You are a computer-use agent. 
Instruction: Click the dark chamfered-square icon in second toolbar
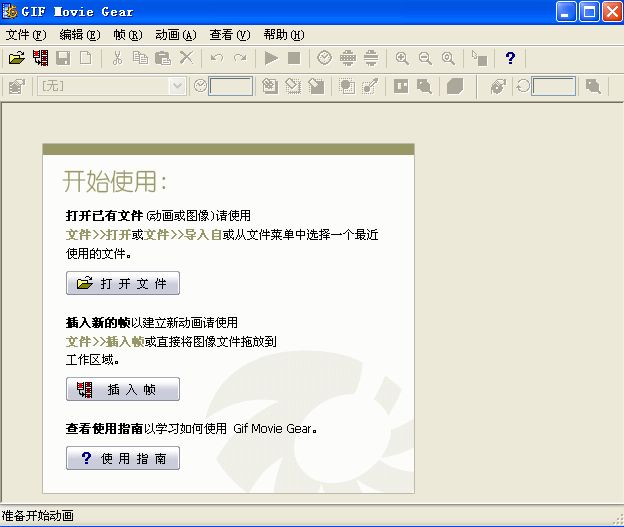pyautogui.click(x=455, y=86)
